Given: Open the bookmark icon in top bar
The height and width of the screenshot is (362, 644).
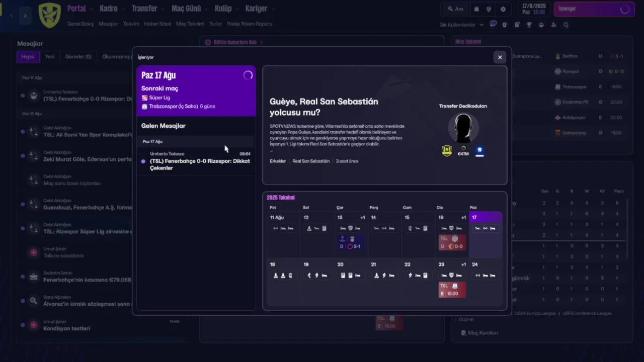Looking at the screenshot, I should coord(476,9).
